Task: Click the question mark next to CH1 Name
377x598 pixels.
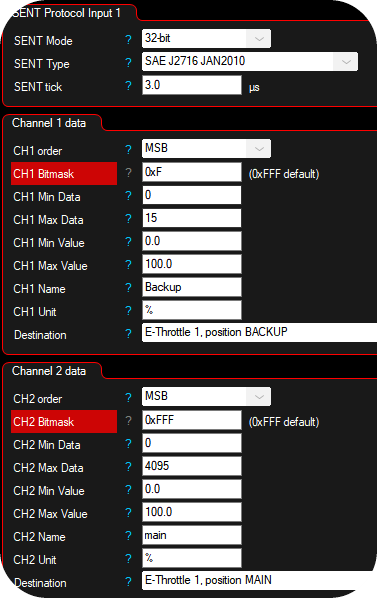Action: pos(128,288)
